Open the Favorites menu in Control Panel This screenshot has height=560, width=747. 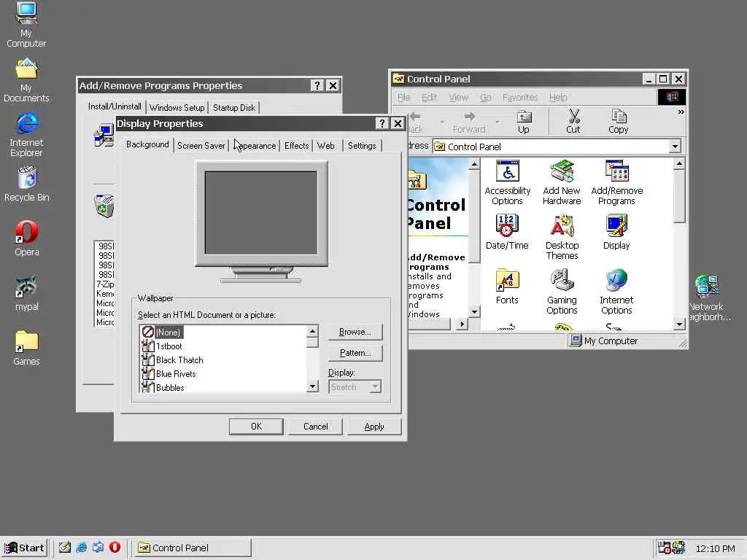pos(519,97)
